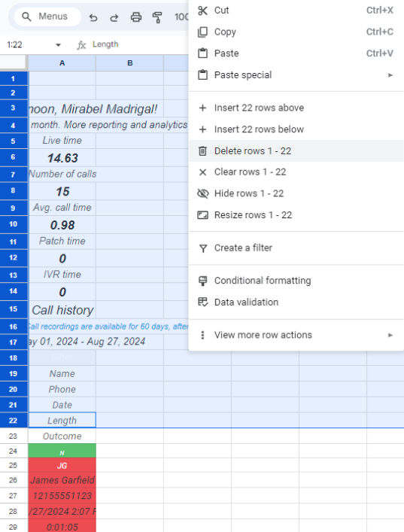Click the funnel icon for Create a filter

tap(203, 248)
